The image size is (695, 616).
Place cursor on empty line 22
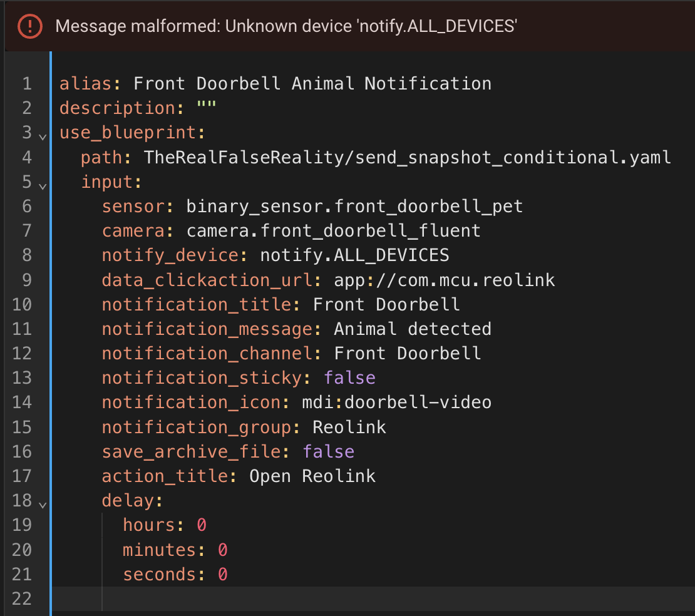pos(250,599)
